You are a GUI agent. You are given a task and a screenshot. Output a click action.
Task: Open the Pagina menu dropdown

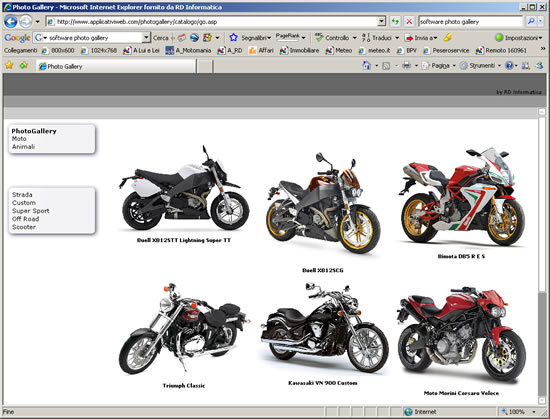point(438,66)
